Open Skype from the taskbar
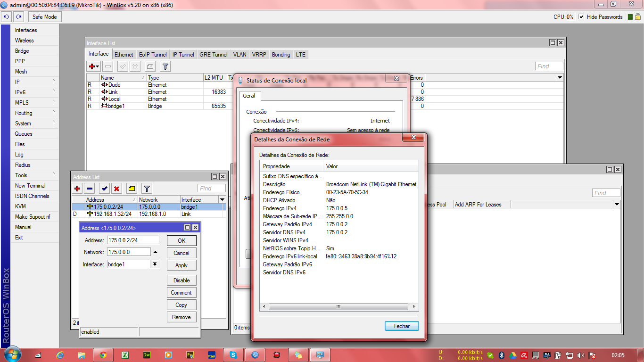Viewport: 644px width, 362px height. [233, 355]
